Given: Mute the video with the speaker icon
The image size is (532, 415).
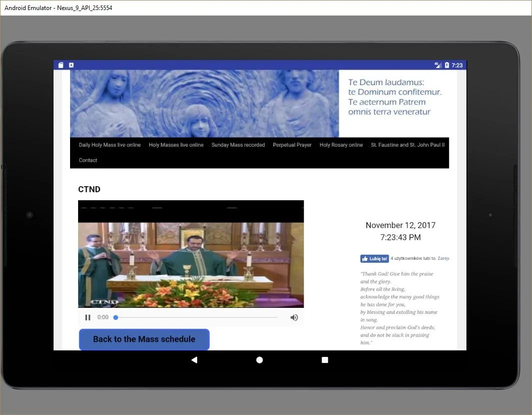Looking at the screenshot, I should (x=294, y=317).
